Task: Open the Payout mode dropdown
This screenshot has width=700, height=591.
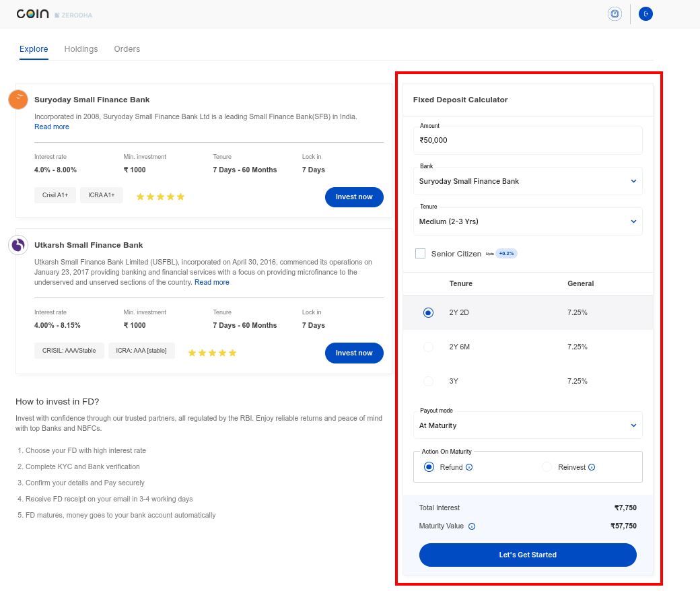Action: (527, 425)
